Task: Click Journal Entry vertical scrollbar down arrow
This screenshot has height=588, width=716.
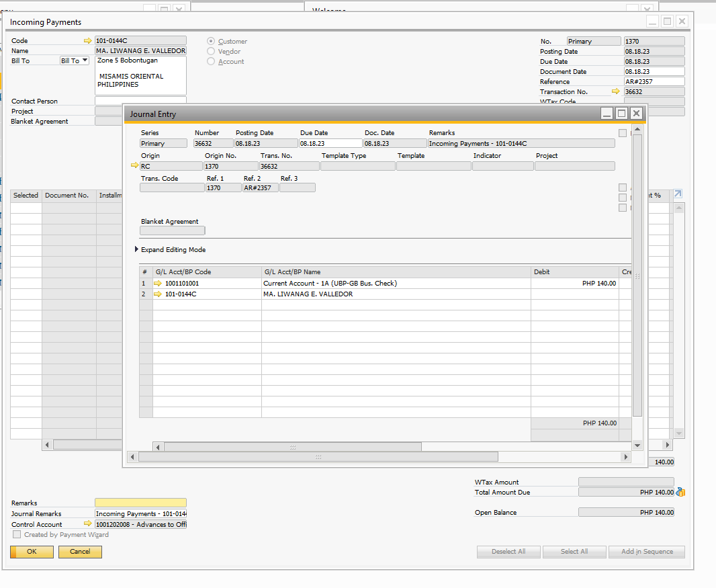Action: click(637, 445)
